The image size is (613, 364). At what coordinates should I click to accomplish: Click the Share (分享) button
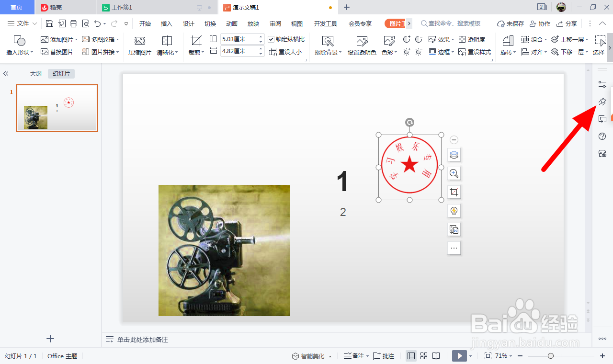[567, 23]
